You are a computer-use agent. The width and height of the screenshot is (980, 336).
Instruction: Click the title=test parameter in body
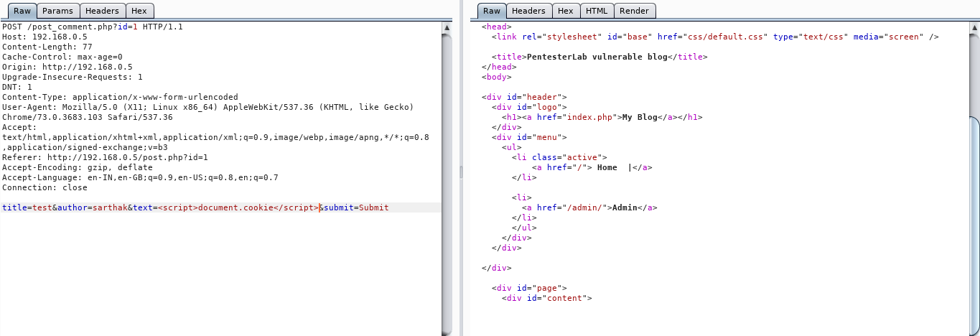[x=27, y=207]
